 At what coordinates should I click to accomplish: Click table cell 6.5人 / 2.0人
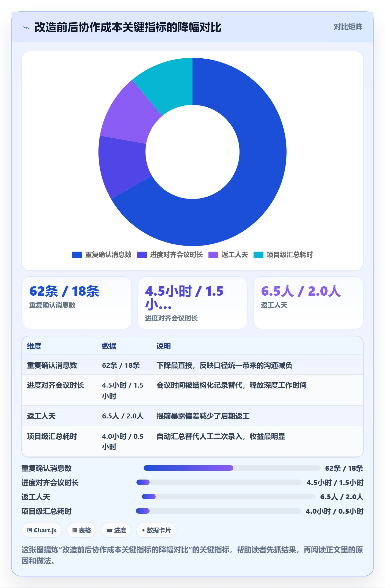(x=123, y=416)
